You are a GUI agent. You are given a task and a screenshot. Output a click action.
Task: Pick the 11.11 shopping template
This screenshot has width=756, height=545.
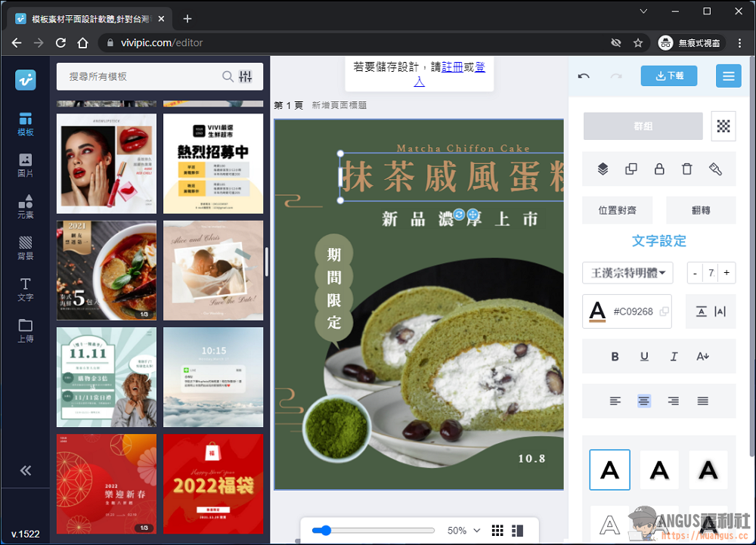tap(107, 377)
